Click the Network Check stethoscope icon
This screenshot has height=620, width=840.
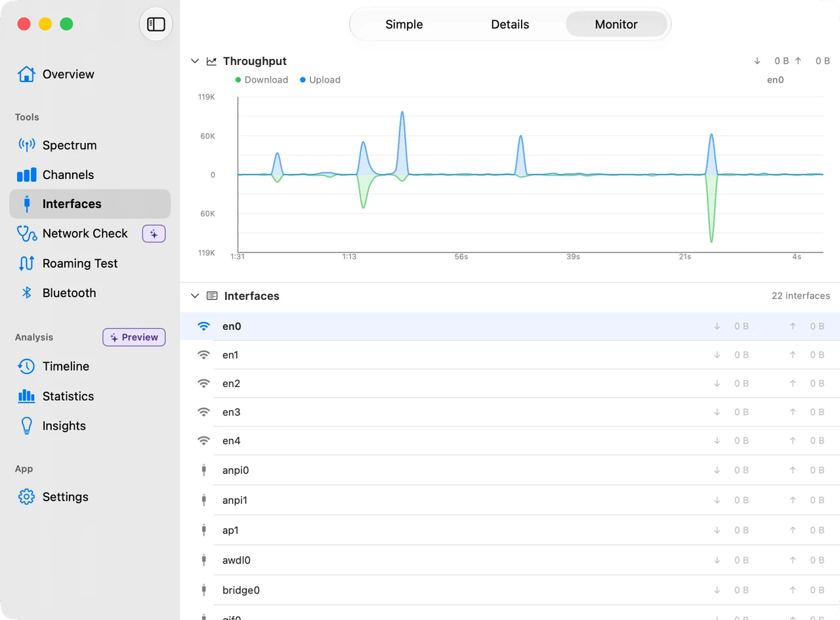pos(26,234)
